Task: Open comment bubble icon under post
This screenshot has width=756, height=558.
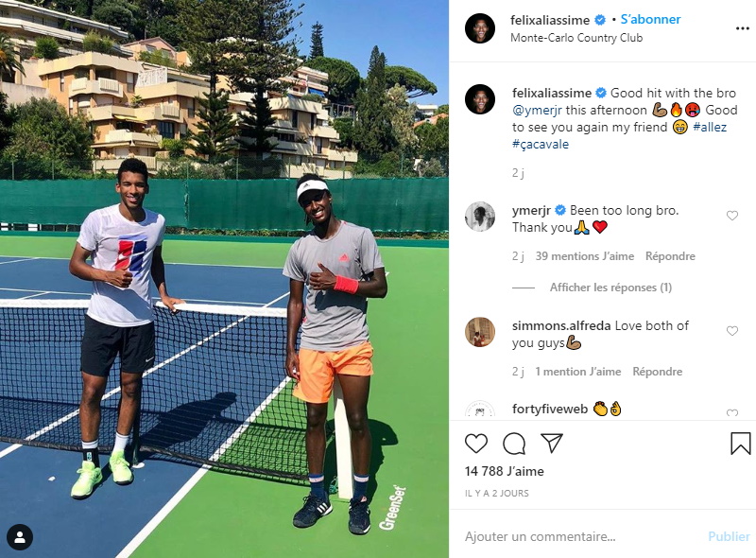Action: tap(514, 444)
